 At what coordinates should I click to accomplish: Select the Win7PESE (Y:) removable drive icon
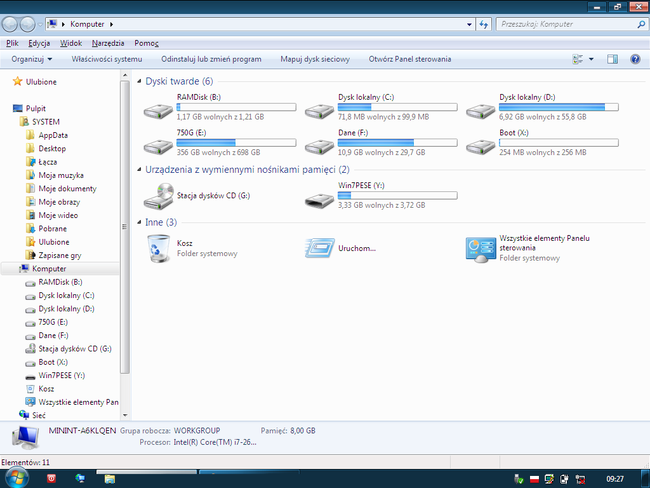click(x=319, y=201)
